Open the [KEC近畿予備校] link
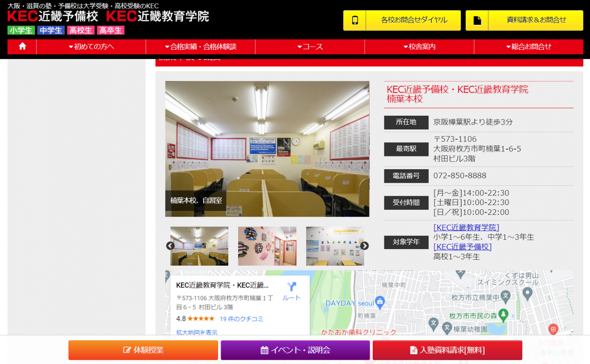Viewport: 590px width, 364px height. pos(463,247)
